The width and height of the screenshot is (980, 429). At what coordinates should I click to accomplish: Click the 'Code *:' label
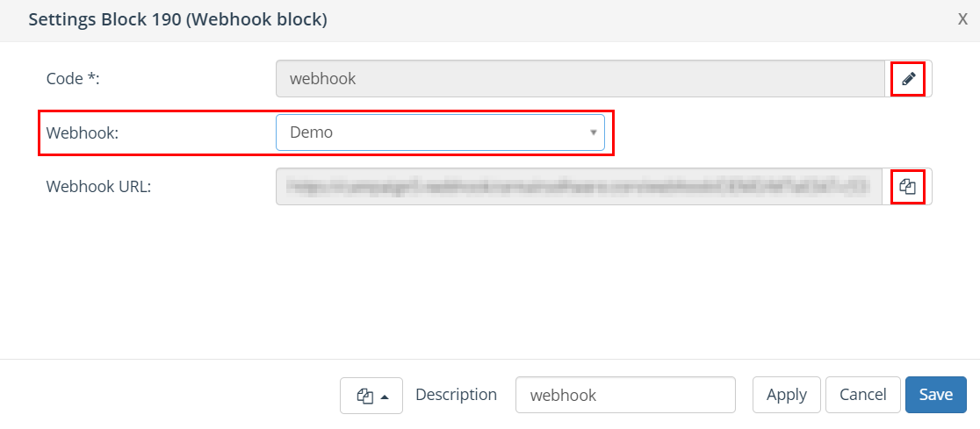tap(73, 79)
